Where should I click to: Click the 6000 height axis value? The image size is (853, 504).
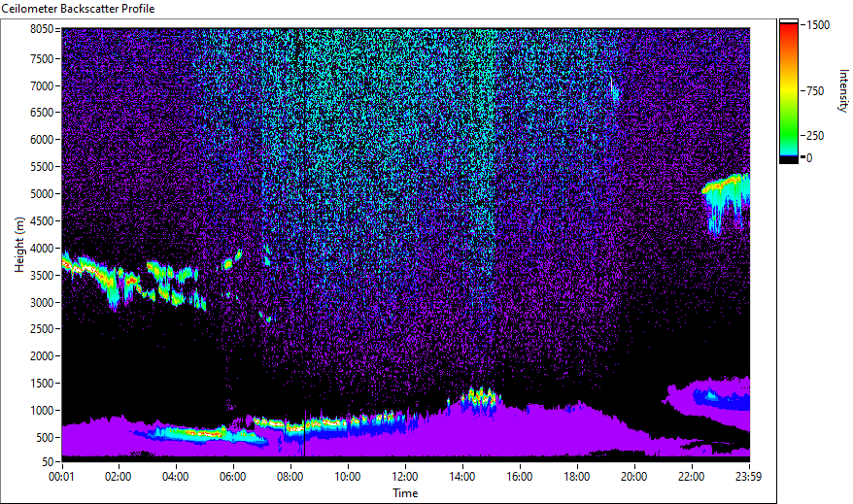[42, 140]
